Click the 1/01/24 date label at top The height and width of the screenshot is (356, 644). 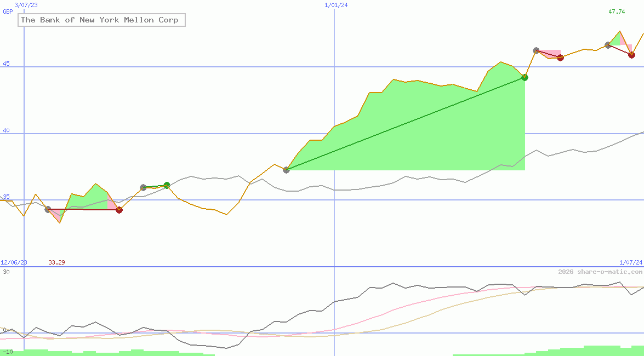click(336, 5)
